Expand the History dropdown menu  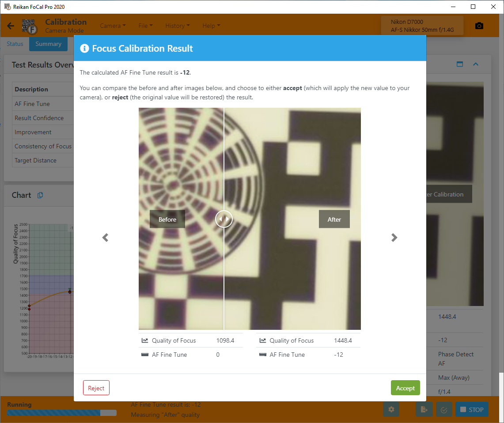[178, 26]
